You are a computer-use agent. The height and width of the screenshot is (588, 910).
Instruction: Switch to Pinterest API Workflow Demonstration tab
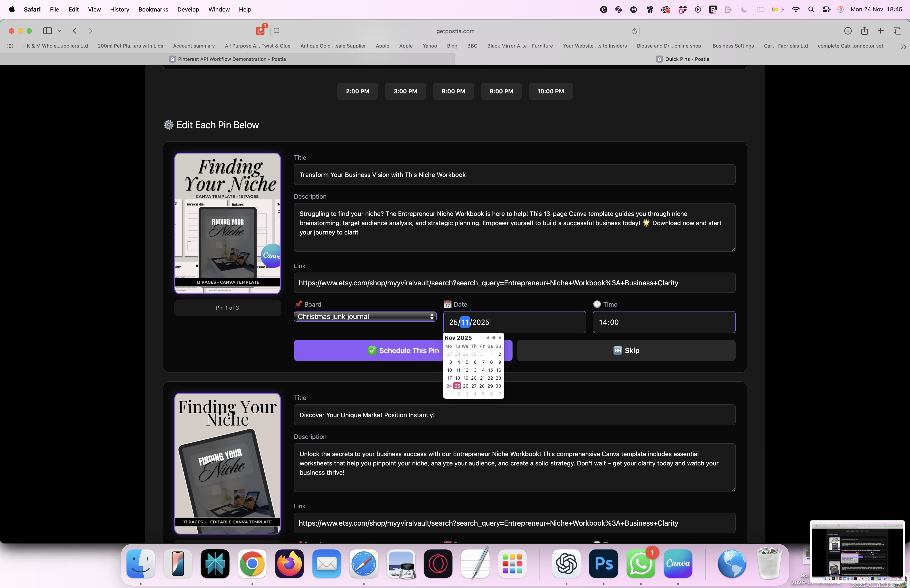point(231,59)
